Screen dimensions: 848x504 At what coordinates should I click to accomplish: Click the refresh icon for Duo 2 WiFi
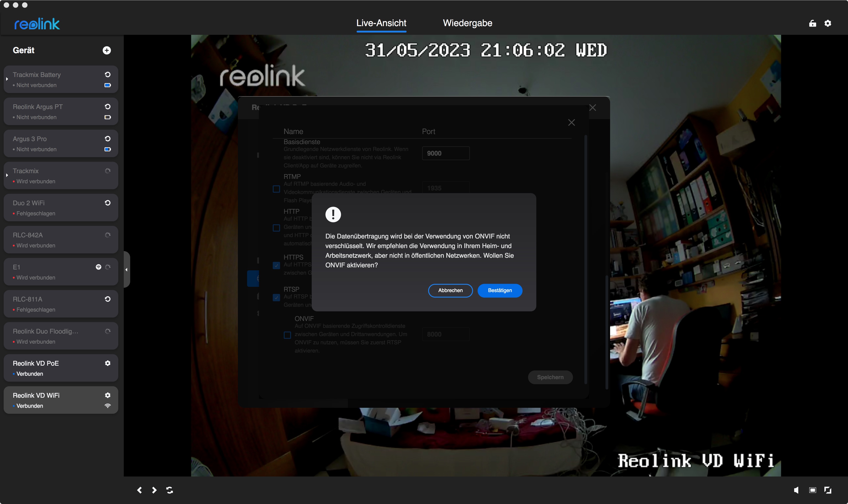click(x=108, y=203)
